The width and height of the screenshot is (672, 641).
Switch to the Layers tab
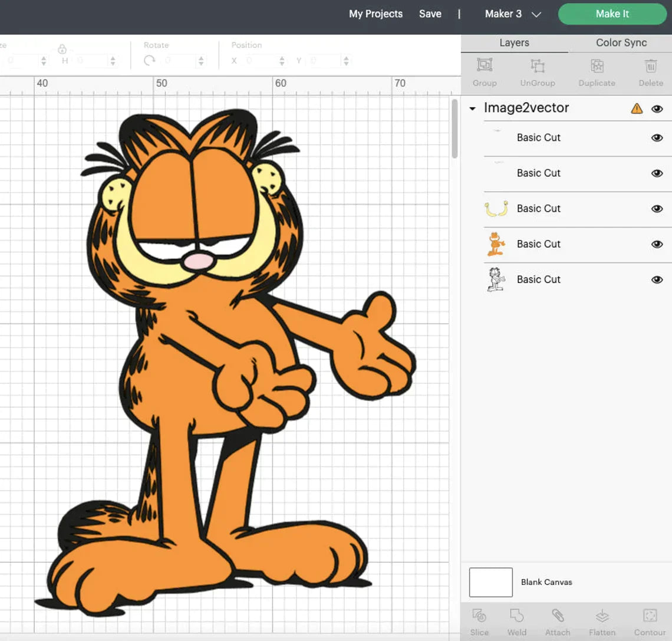pyautogui.click(x=514, y=42)
